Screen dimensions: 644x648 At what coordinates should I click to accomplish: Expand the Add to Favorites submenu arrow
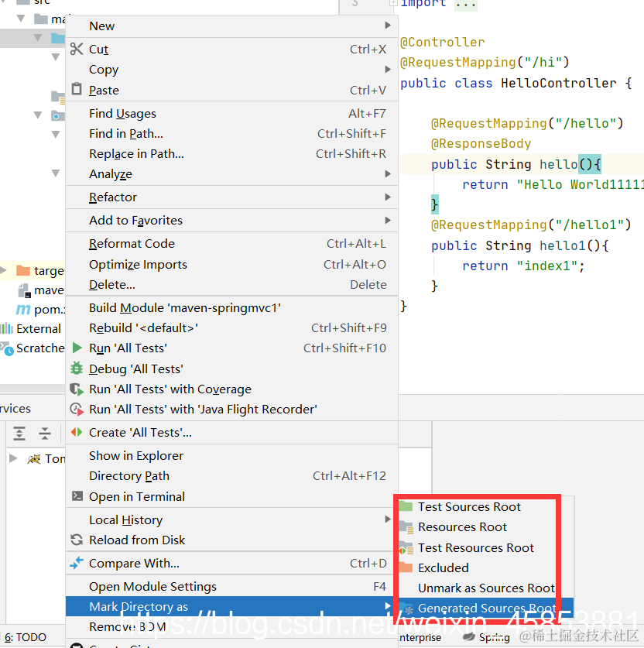coord(388,220)
